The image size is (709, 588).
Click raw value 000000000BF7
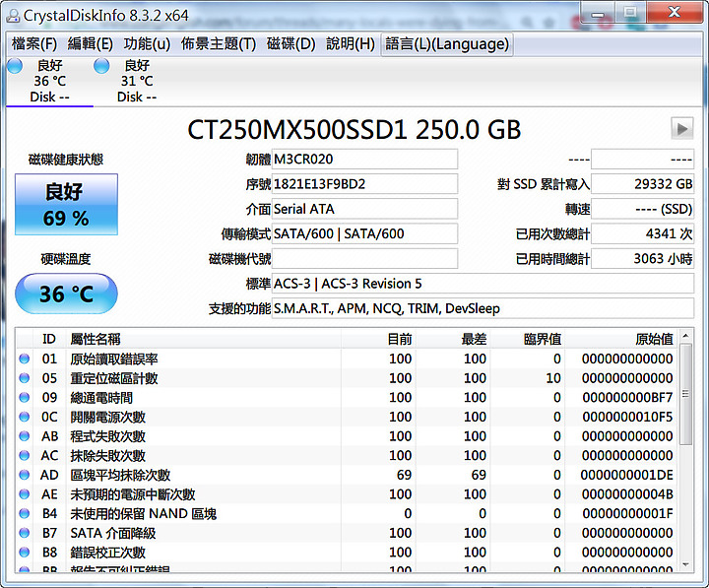pos(627,398)
